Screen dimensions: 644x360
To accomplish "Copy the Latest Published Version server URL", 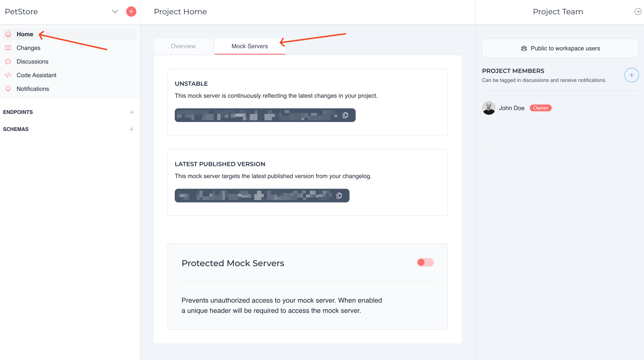I will click(x=339, y=195).
